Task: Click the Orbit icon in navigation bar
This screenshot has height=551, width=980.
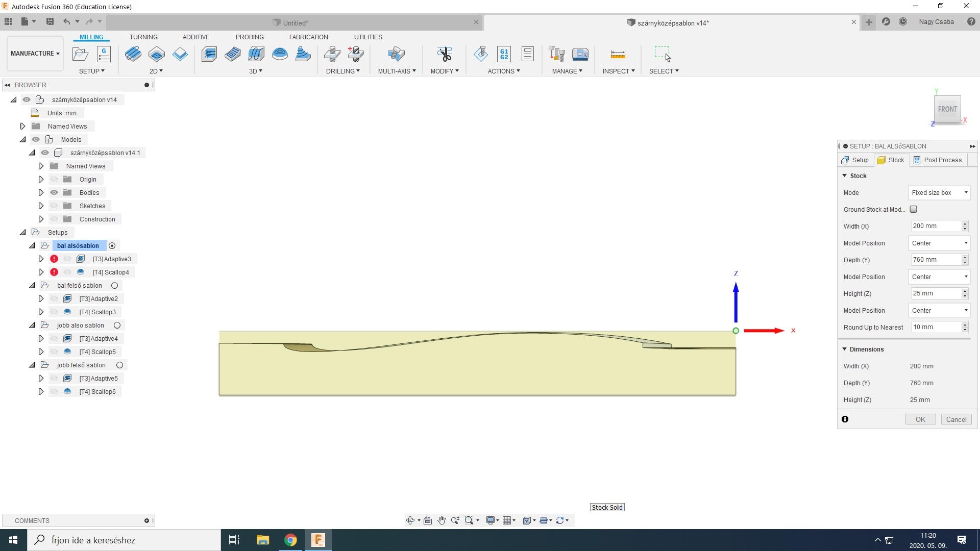Action: coord(410,520)
